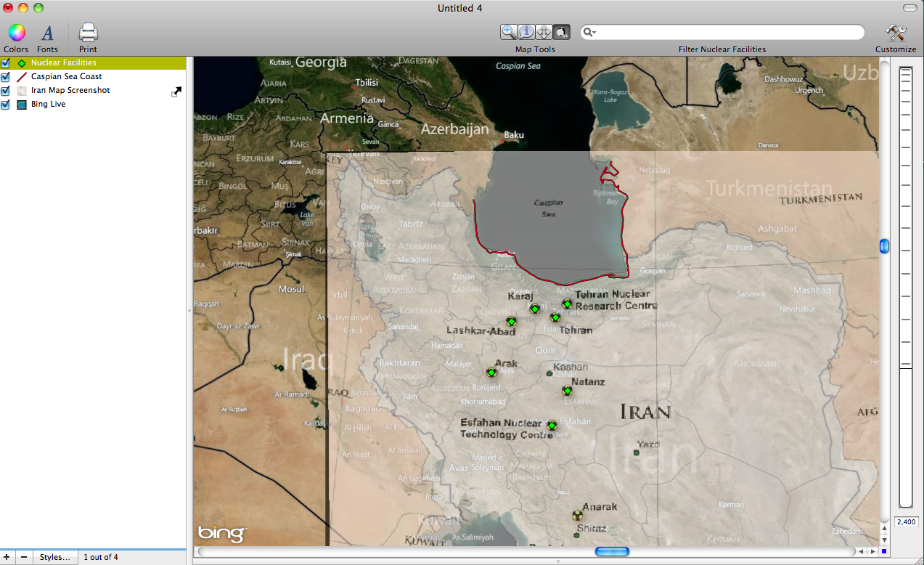Select the Iran Map Screenshot layer
The height and width of the screenshot is (565, 924).
pyautogui.click(x=70, y=91)
